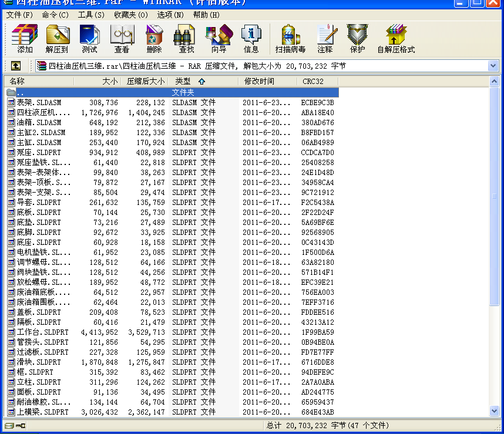
Task: Click file icon of 泵座.SLDPRT
Action: click(11, 152)
